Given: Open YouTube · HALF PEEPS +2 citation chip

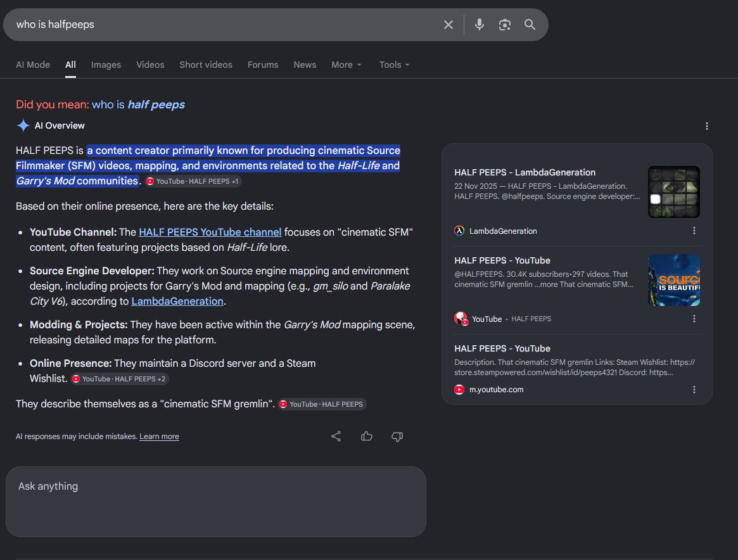Looking at the screenshot, I should point(120,379).
